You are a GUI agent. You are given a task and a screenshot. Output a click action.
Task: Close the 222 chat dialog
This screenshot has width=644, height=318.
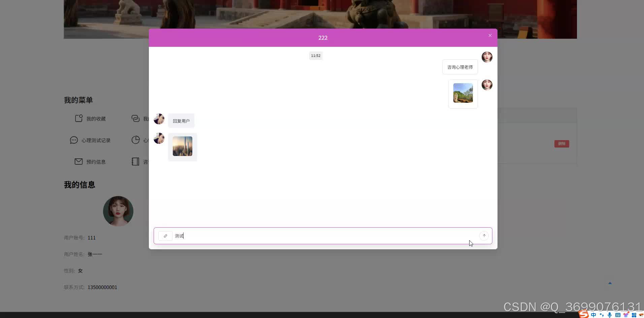pyautogui.click(x=490, y=35)
